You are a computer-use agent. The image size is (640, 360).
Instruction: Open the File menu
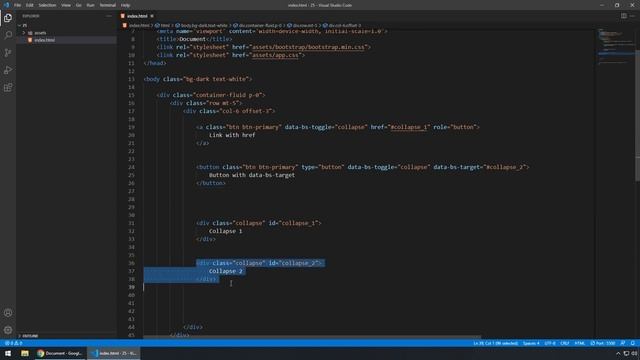(x=17, y=5)
